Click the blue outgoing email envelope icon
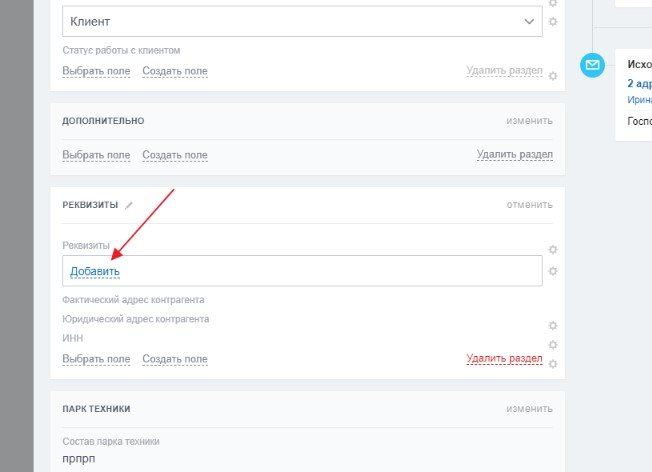 pyautogui.click(x=593, y=65)
